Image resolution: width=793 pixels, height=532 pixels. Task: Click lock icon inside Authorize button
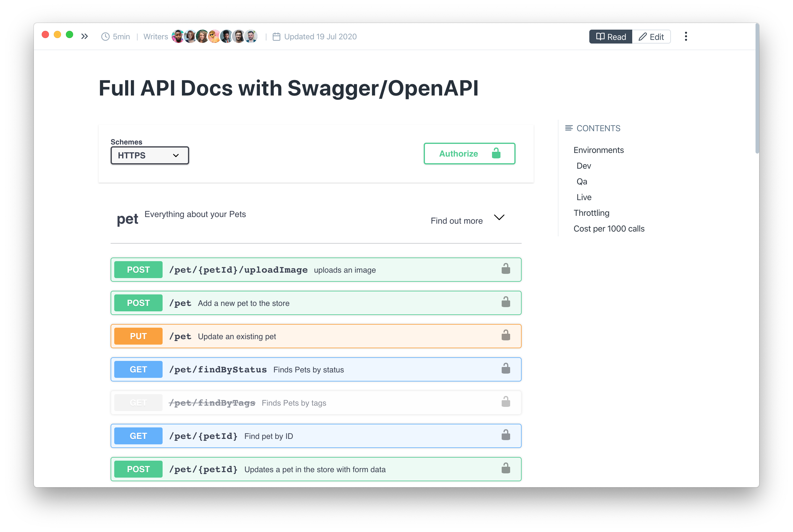pyautogui.click(x=496, y=153)
